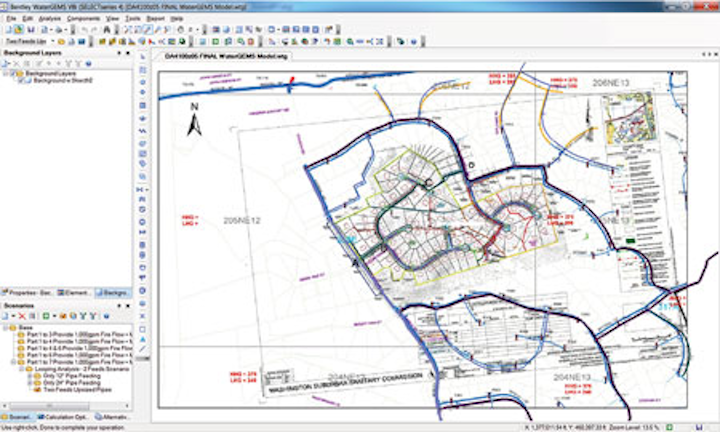Expand Only 24" Pipe Feeding scenario
The image size is (720, 432).
[30, 383]
